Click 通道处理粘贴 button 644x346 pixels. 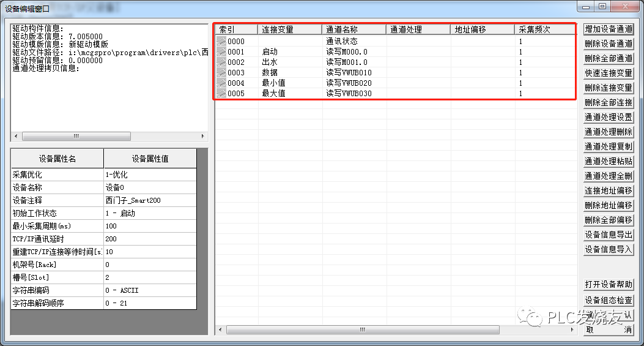(x=609, y=161)
